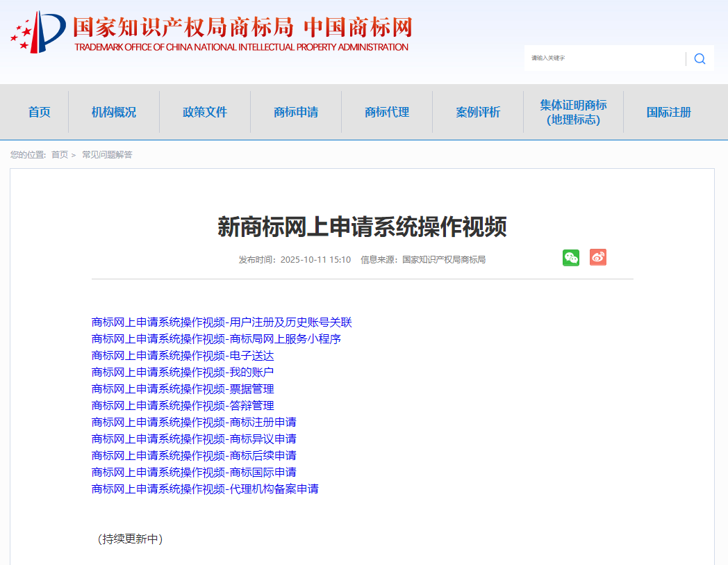Open the 商标注册申请 video link
Viewport: 728px width, 565px height.
tap(194, 423)
